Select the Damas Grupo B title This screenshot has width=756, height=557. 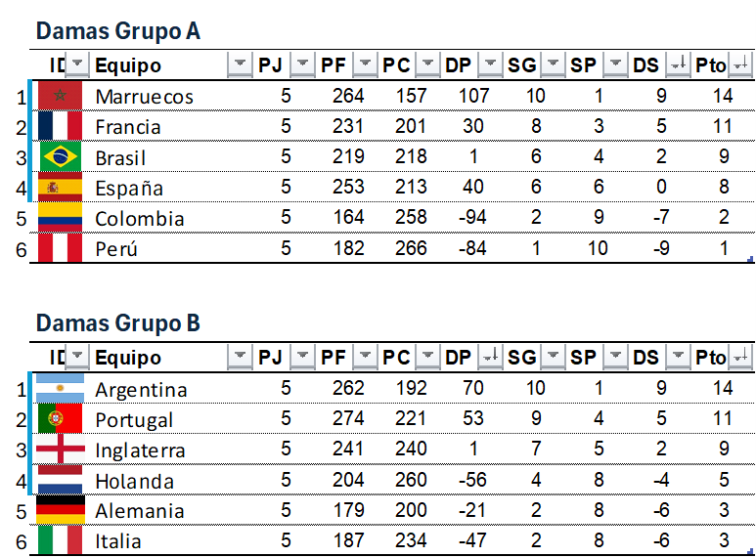pos(117,323)
